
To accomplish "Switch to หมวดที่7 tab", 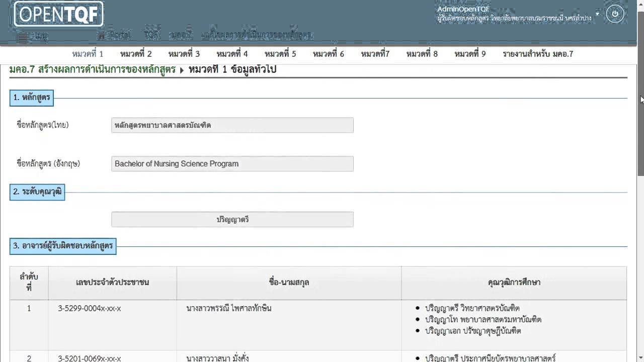I will [375, 54].
